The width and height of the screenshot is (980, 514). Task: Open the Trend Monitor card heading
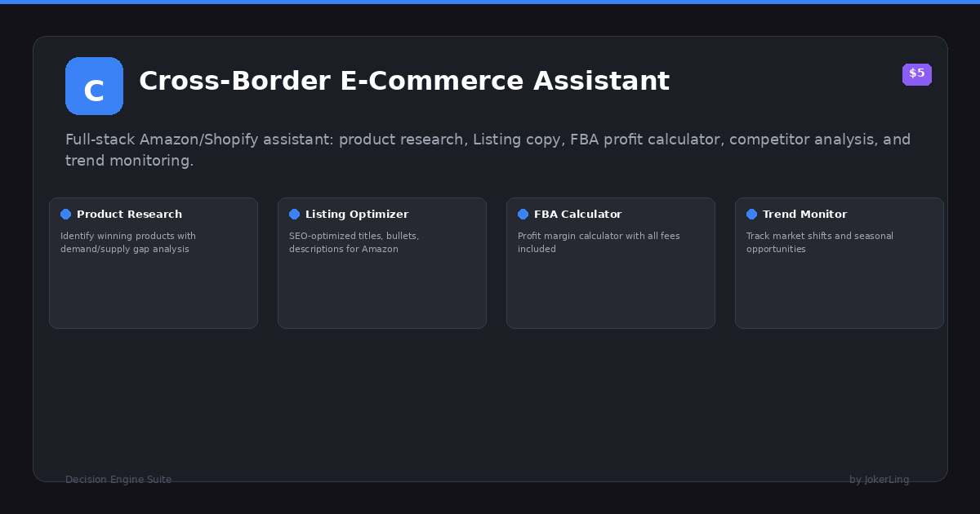pyautogui.click(x=804, y=215)
